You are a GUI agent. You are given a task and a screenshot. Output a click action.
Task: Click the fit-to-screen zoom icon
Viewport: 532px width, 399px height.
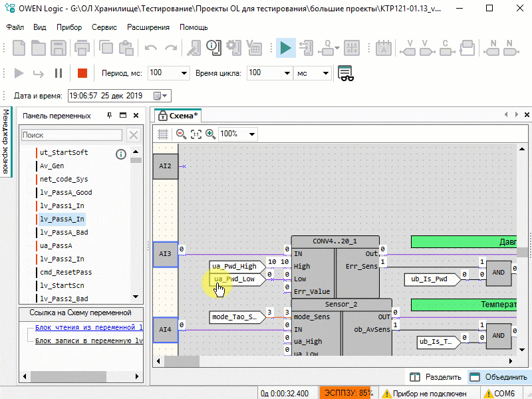(196, 134)
